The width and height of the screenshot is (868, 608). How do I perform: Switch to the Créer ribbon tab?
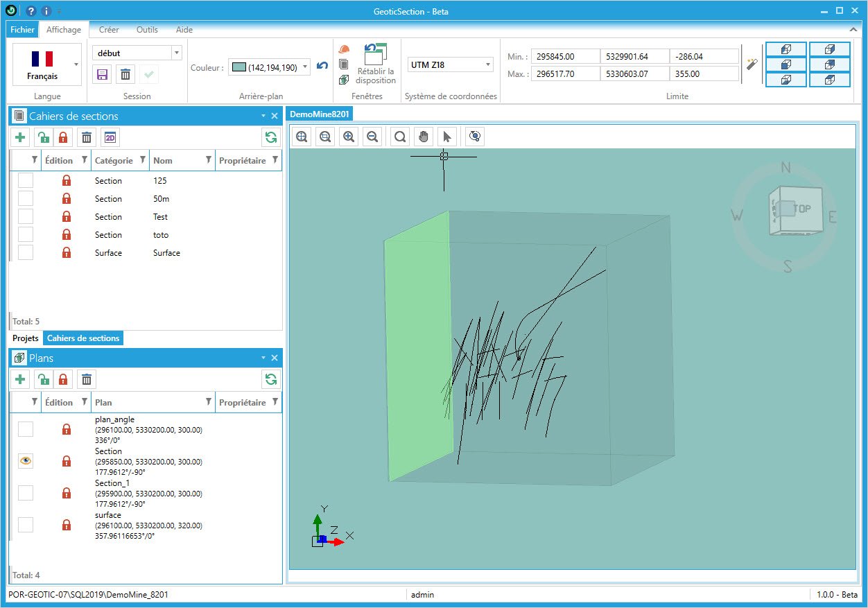tap(109, 30)
